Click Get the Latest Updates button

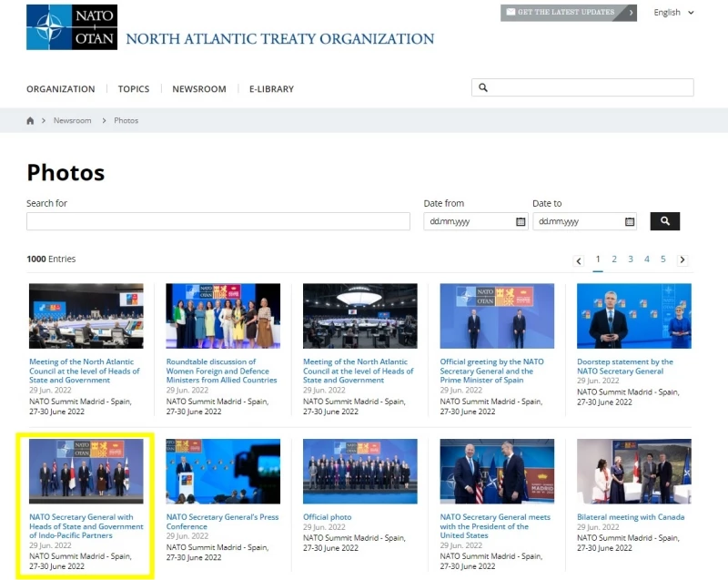[568, 13]
